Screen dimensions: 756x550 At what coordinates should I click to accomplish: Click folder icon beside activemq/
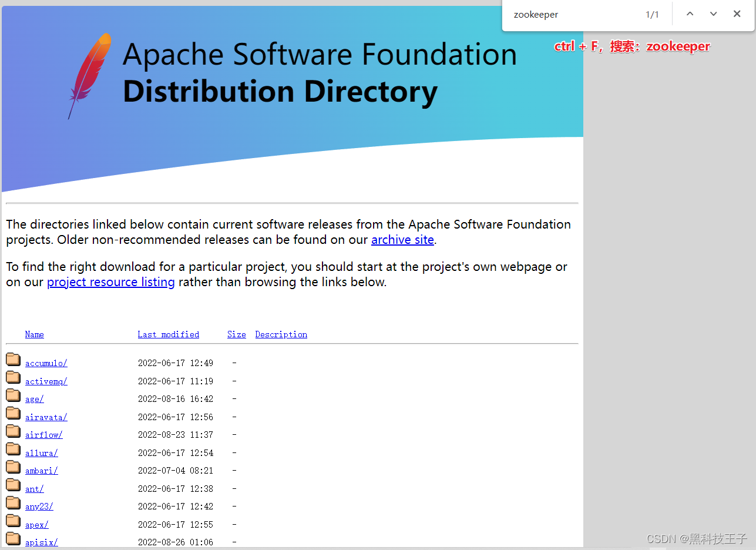(14, 377)
